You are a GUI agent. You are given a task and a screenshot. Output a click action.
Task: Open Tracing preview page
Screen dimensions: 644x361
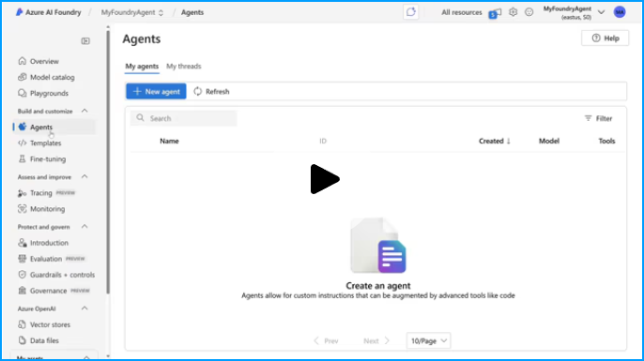click(x=46, y=193)
